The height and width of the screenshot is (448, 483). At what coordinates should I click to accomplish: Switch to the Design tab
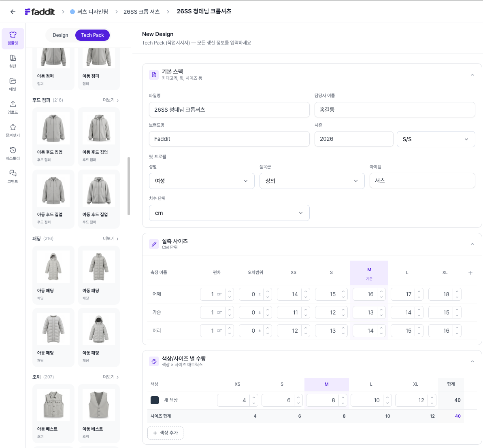(x=60, y=35)
